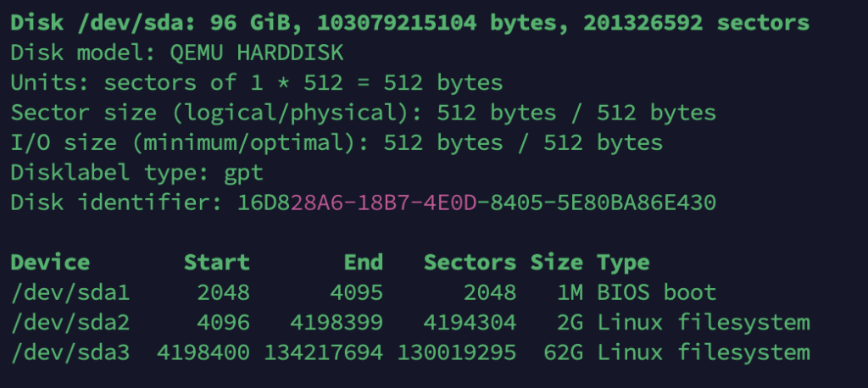Viewport: 868px width, 388px height.
Task: Click the /dev/sda2 device entry
Action: pos(70,323)
